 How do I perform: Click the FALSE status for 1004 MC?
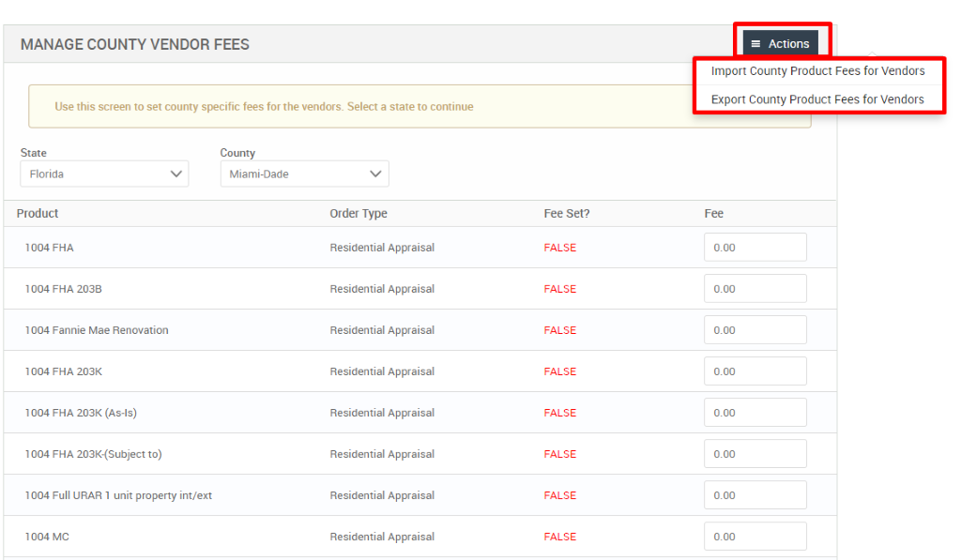559,536
